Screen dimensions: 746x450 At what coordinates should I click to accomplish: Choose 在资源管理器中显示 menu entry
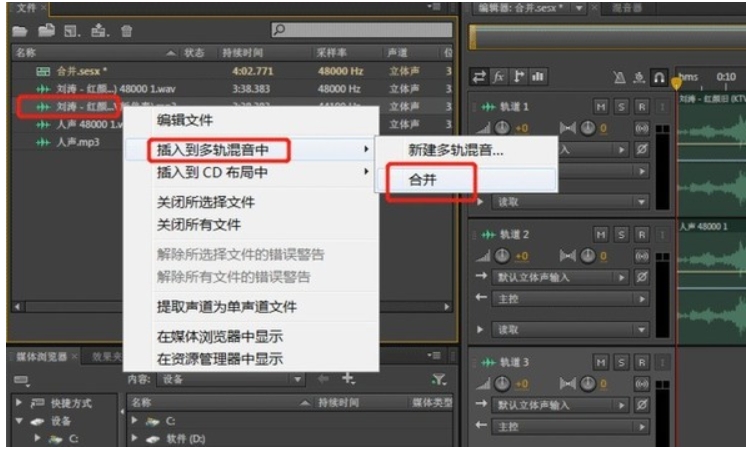pyautogui.click(x=220, y=359)
